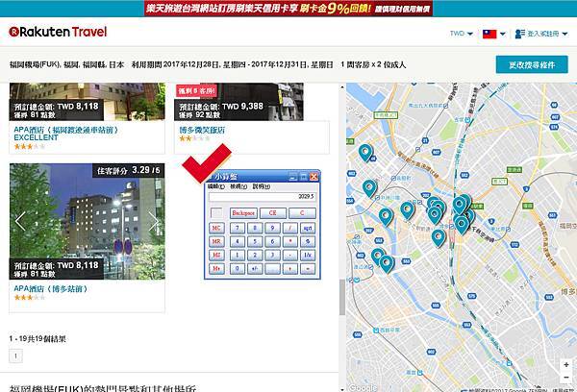
Task: Click the calculator sqrt button
Action: click(308, 228)
